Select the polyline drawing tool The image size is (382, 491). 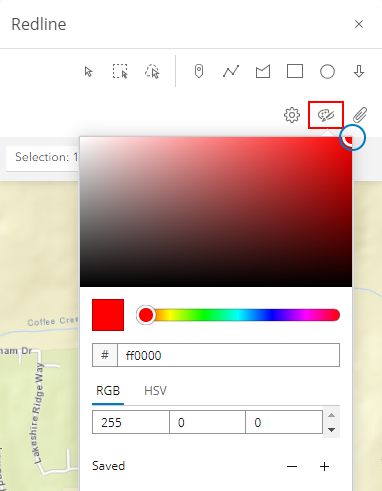pos(231,71)
